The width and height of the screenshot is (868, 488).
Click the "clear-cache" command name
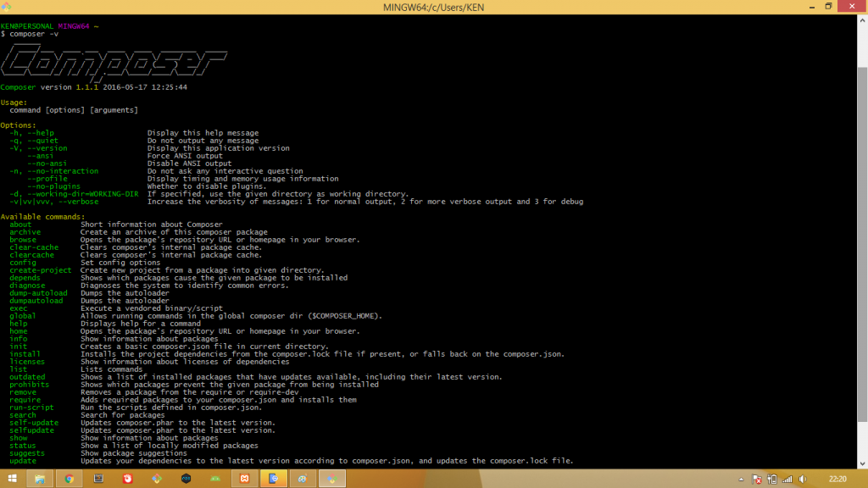point(34,247)
